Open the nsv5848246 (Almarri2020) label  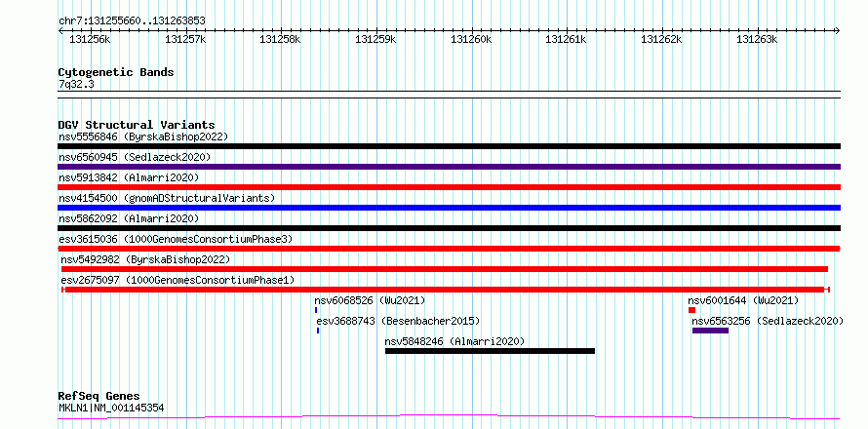[454, 341]
